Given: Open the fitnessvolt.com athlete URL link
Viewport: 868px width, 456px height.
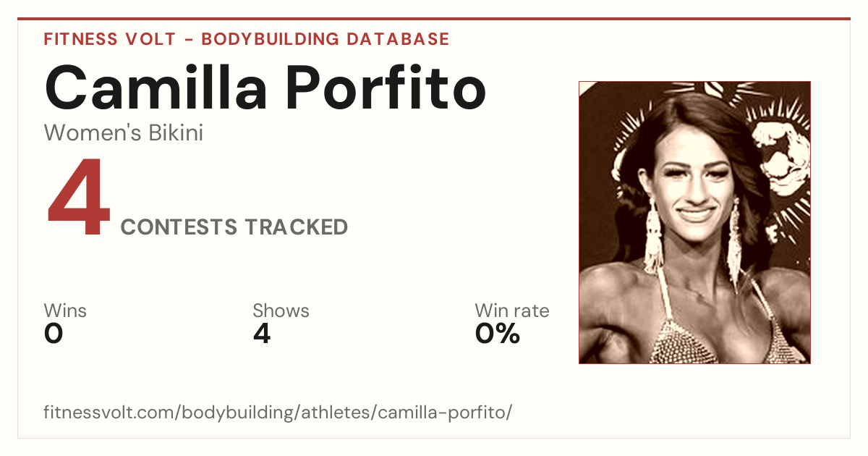Looking at the screenshot, I should click(278, 413).
